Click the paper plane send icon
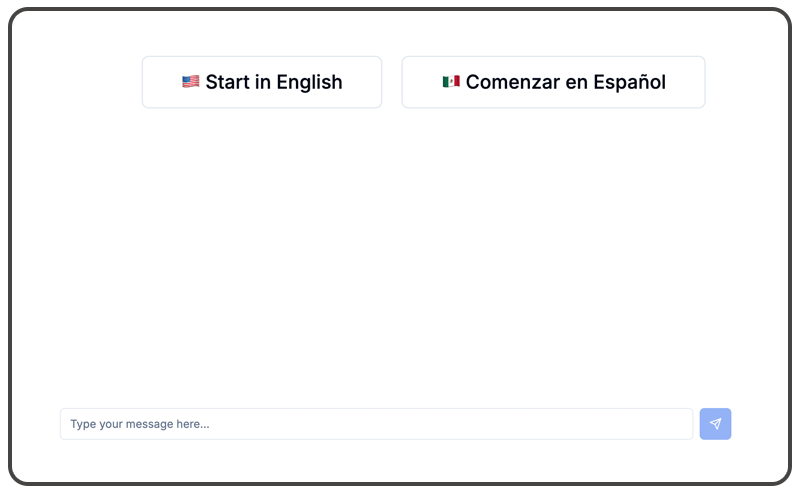This screenshot has height=500, width=800. [x=715, y=423]
